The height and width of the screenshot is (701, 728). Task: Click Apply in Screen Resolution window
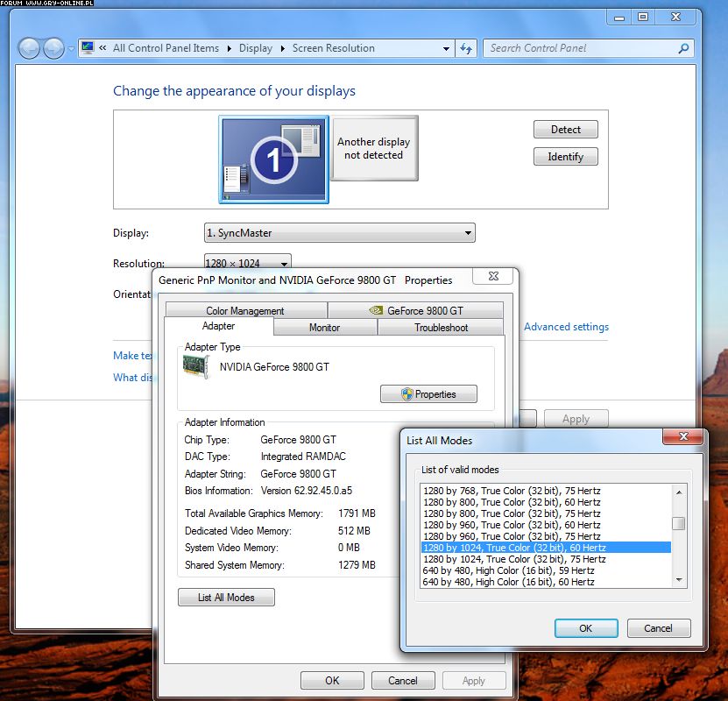(576, 419)
